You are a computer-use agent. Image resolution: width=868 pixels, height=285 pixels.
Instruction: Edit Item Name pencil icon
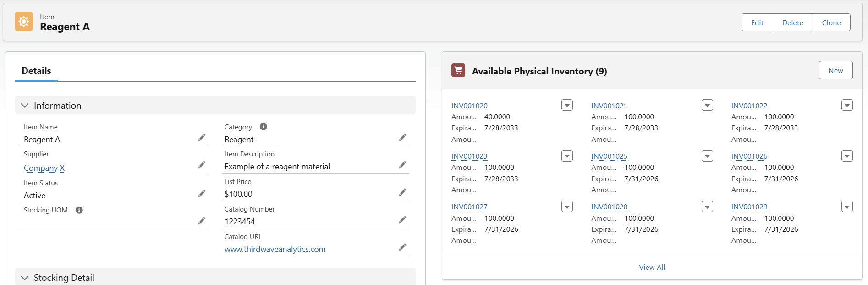[x=202, y=138]
